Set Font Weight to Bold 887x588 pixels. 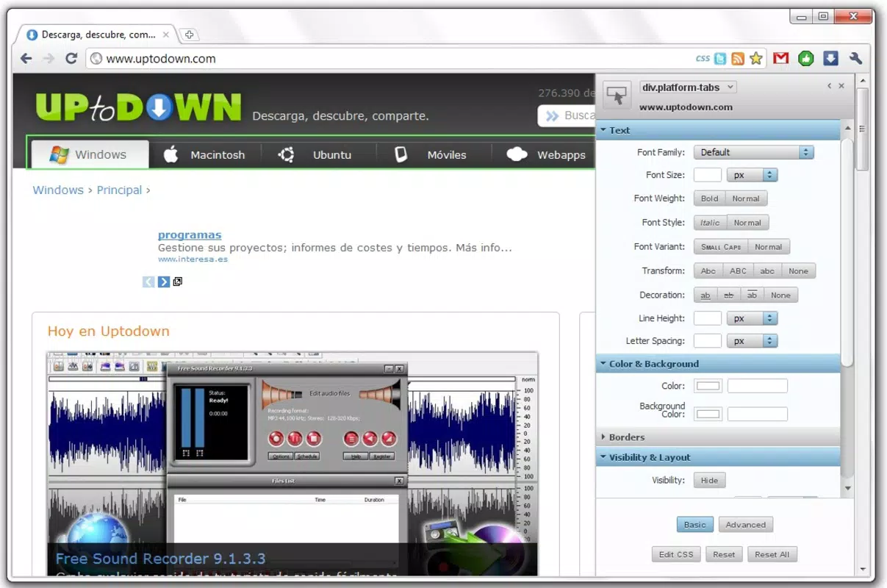point(709,198)
